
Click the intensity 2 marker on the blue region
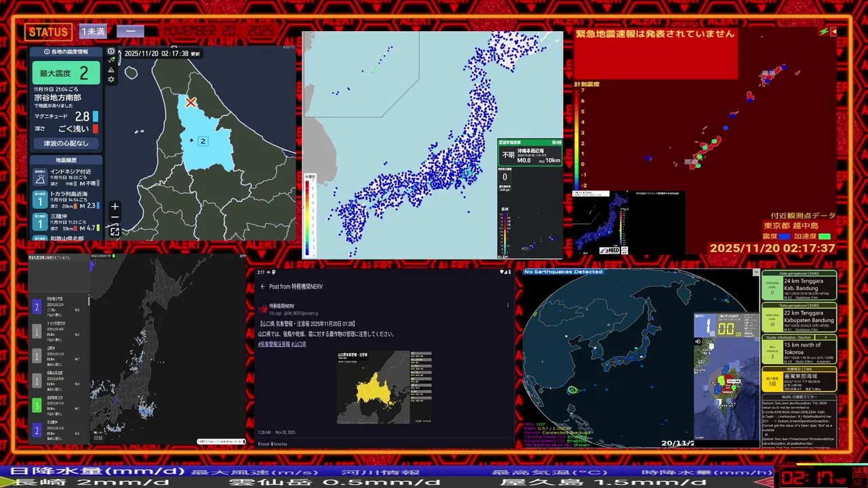[202, 141]
